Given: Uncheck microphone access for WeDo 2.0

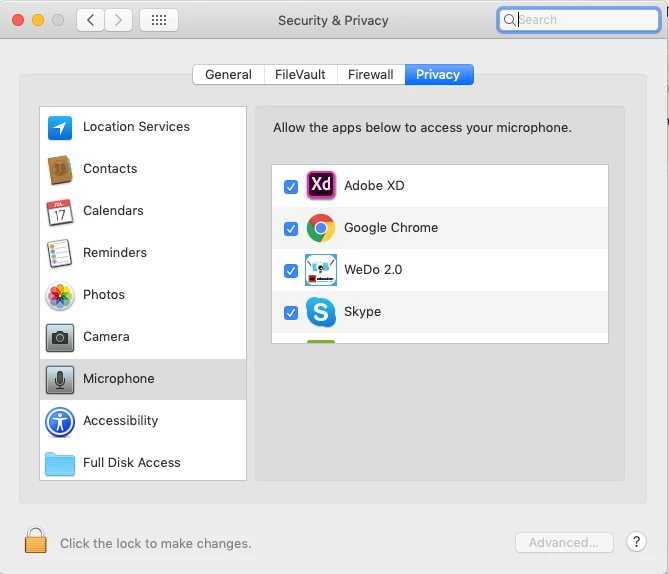Looking at the screenshot, I should (x=291, y=271).
